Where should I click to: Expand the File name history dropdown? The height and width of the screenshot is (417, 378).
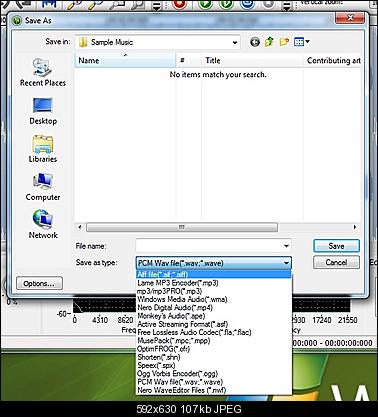(286, 246)
